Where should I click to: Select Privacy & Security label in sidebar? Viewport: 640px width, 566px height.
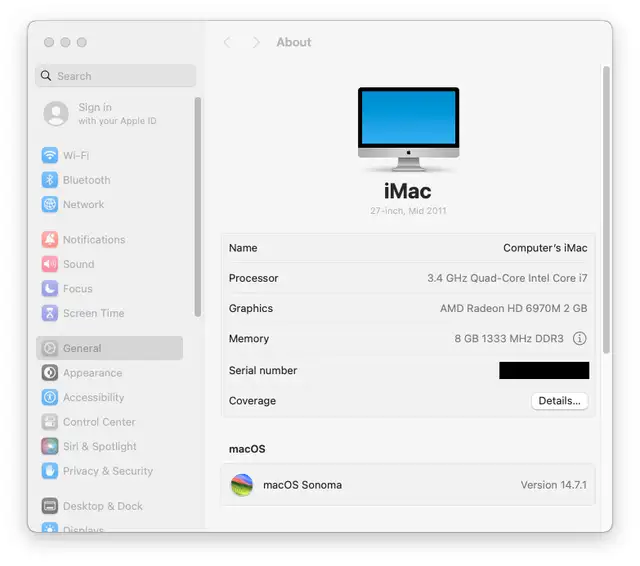click(108, 471)
